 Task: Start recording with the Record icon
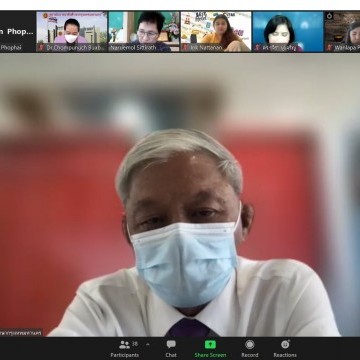click(x=250, y=344)
